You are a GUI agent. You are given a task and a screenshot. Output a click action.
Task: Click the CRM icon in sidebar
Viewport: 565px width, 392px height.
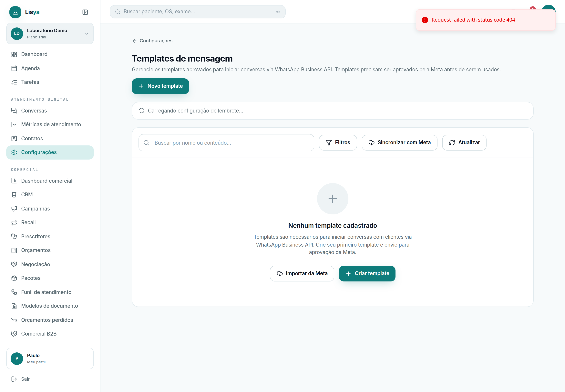coord(14,195)
